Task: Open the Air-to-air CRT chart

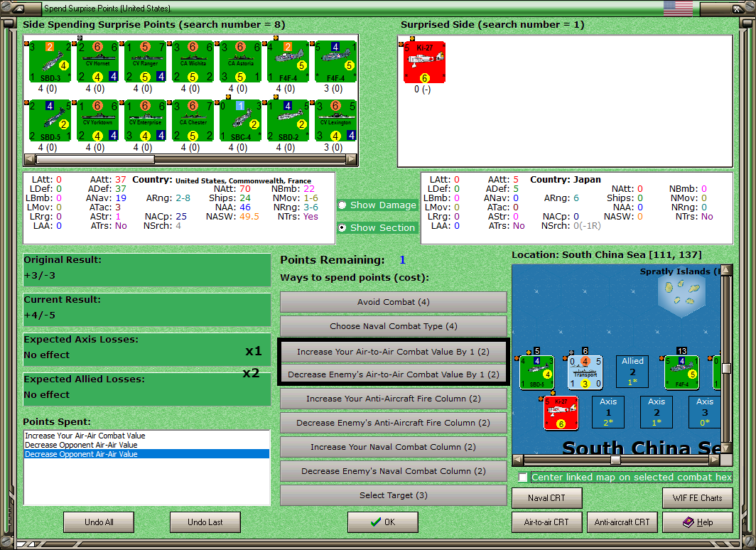Action: click(x=547, y=522)
